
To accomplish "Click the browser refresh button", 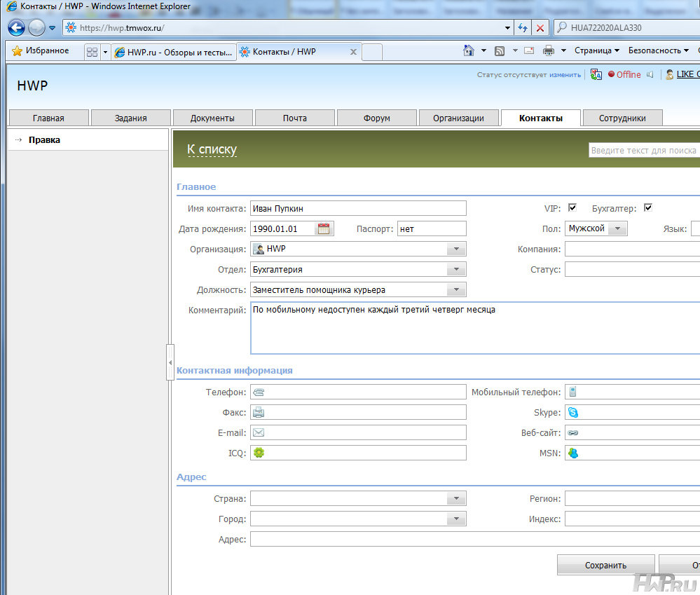I will pyautogui.click(x=523, y=28).
